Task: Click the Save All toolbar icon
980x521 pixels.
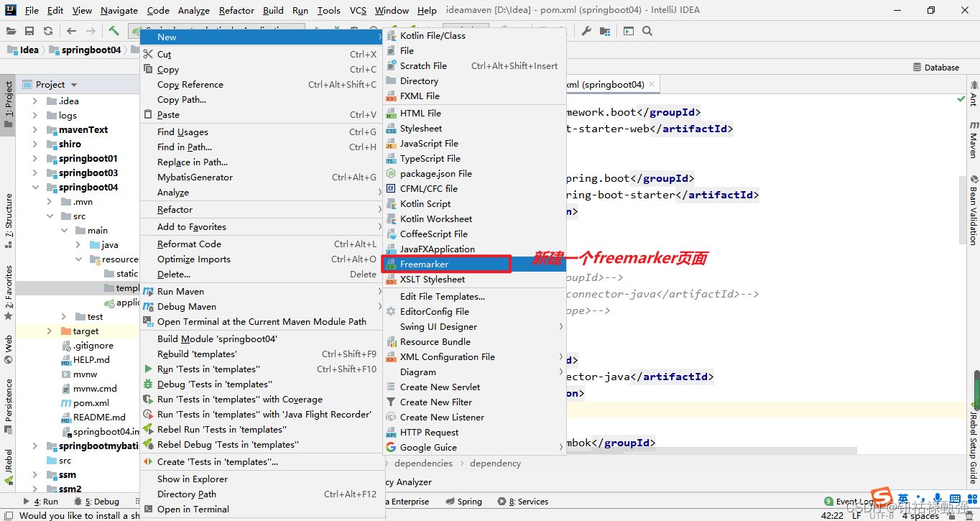Action: [29, 32]
